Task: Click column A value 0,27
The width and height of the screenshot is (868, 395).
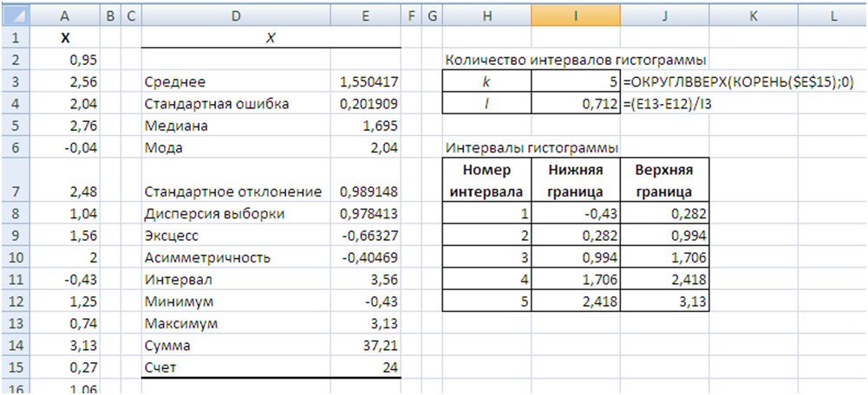Action: click(65, 367)
